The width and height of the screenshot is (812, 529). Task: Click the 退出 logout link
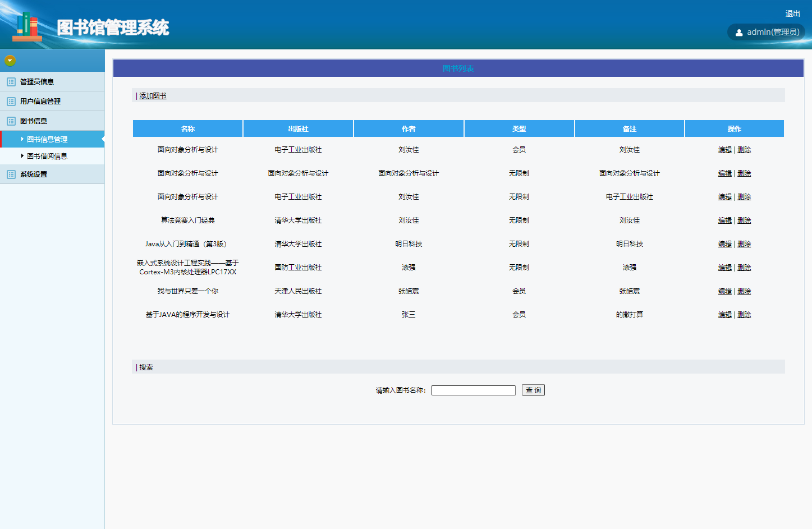click(792, 13)
